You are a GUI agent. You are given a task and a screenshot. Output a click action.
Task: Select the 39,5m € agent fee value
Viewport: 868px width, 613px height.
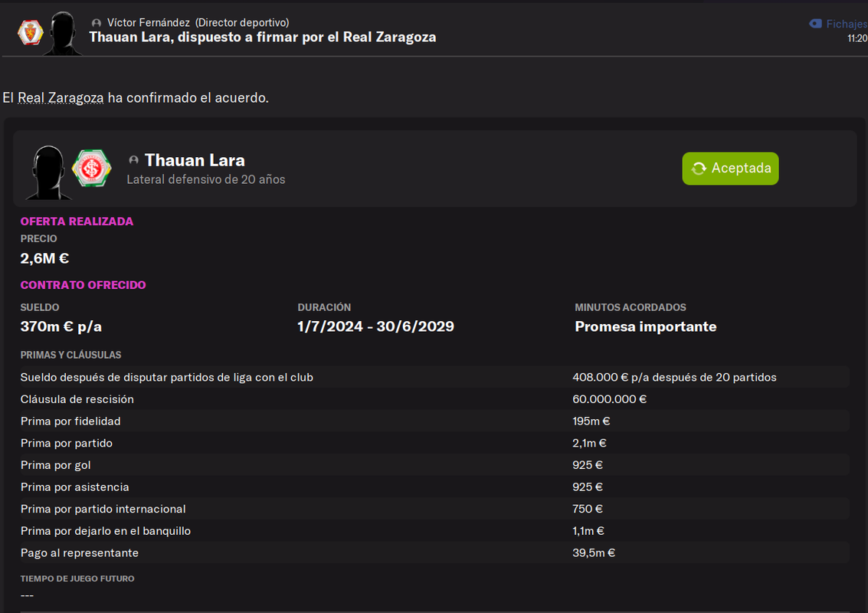click(x=594, y=552)
